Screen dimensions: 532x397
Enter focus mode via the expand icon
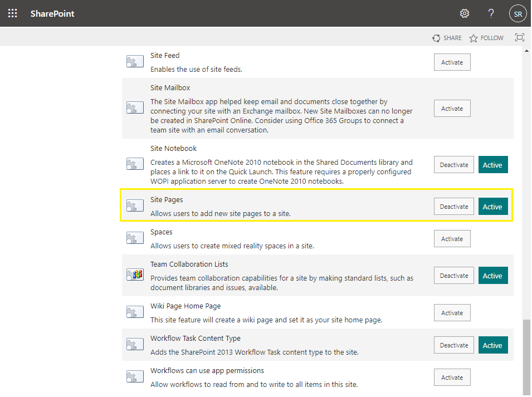click(519, 37)
